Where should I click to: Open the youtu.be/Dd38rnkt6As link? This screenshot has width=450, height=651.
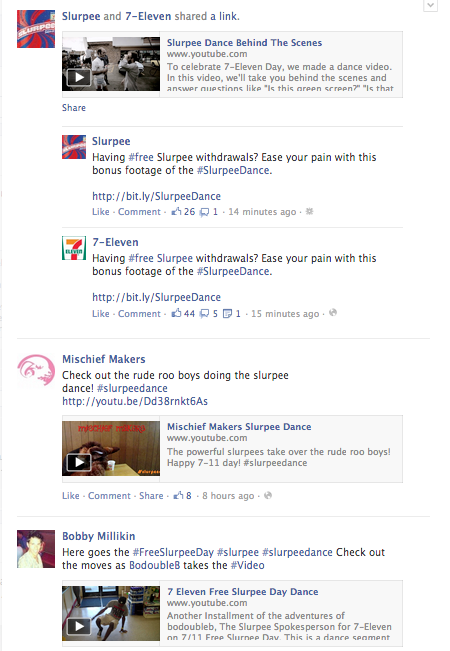(135, 401)
